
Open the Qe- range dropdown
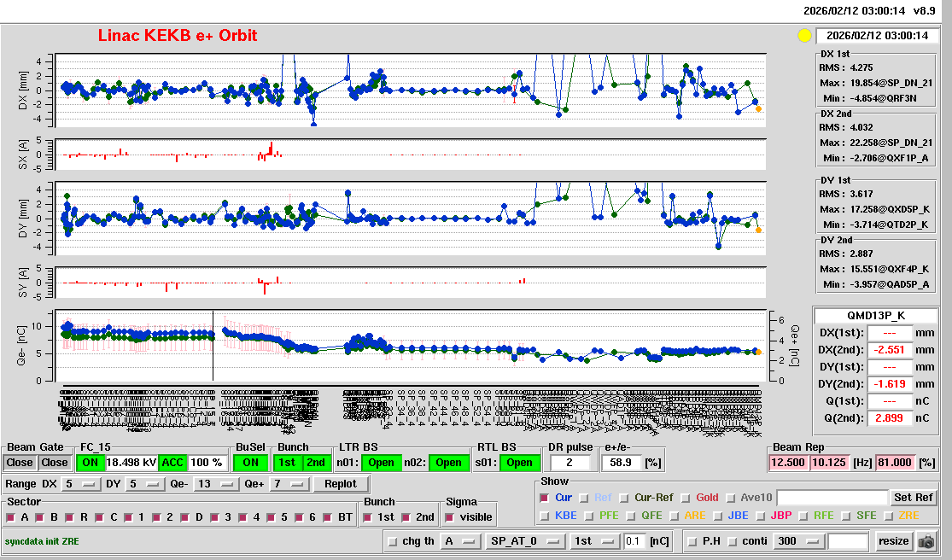click(217, 484)
